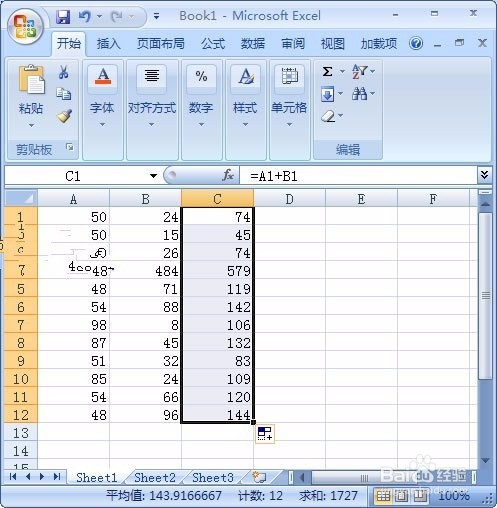Cut selection with the scissors icon

tap(63, 72)
